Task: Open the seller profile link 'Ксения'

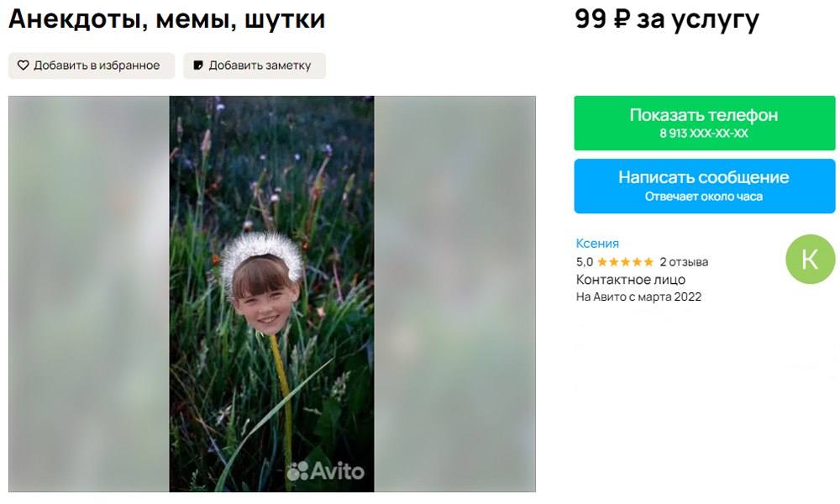Action: (x=597, y=243)
